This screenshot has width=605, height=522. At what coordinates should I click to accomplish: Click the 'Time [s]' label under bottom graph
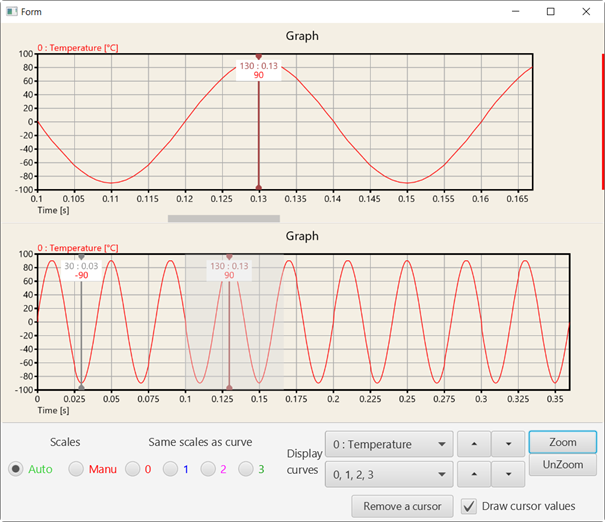[x=53, y=411]
